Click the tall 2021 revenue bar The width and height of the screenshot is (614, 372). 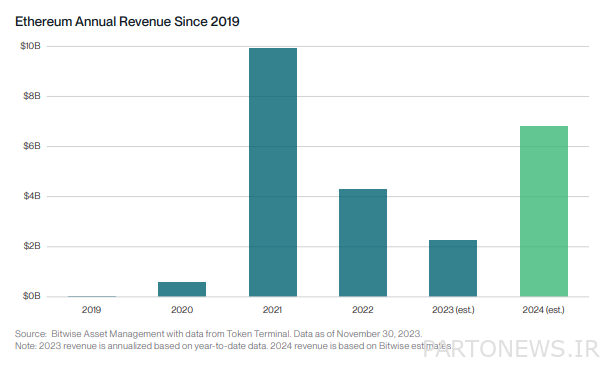273,172
